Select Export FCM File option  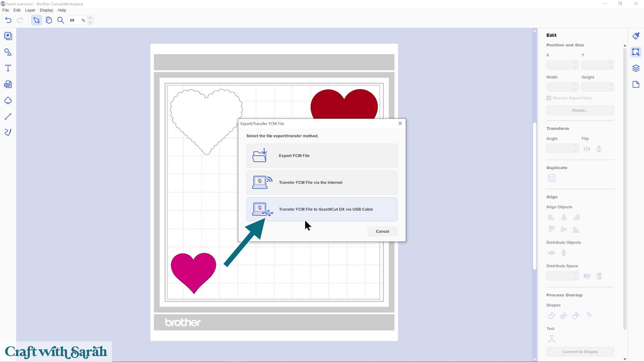pos(322,156)
